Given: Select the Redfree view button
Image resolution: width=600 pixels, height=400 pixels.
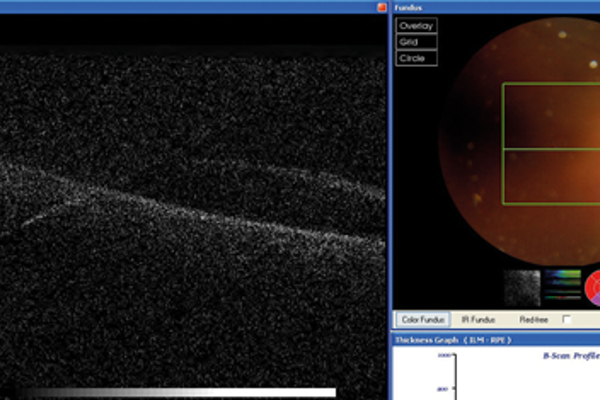Looking at the screenshot, I should [x=533, y=320].
